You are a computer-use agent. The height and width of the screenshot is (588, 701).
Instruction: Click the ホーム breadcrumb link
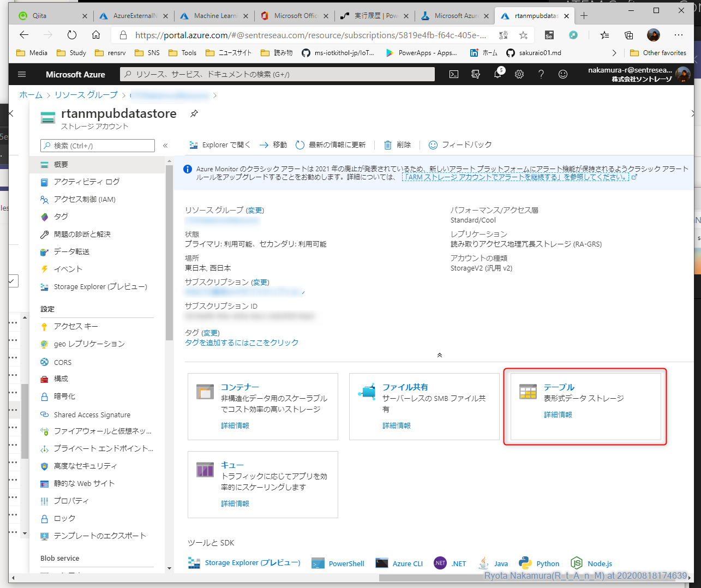click(x=31, y=95)
